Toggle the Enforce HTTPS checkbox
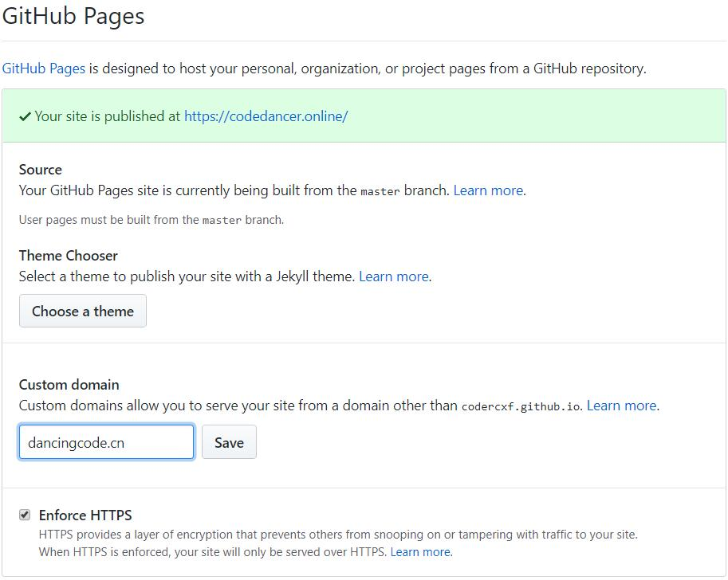728x580 pixels. [25, 515]
